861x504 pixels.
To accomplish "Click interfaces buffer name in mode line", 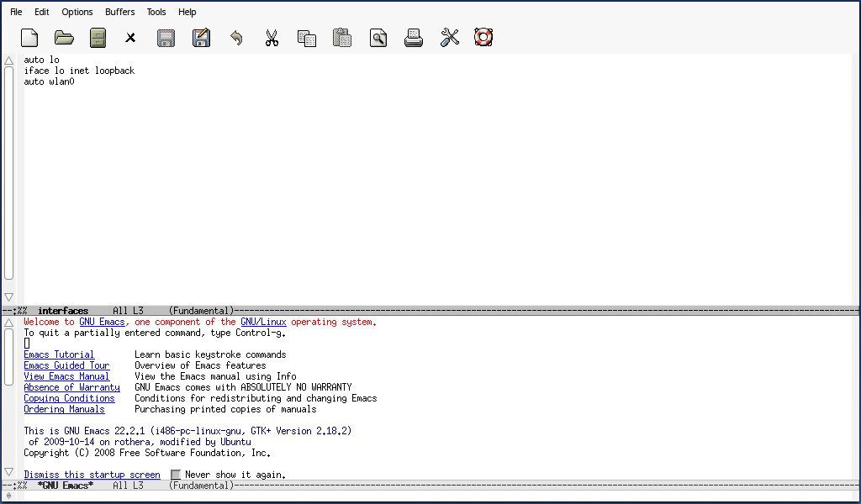I will [x=63, y=311].
